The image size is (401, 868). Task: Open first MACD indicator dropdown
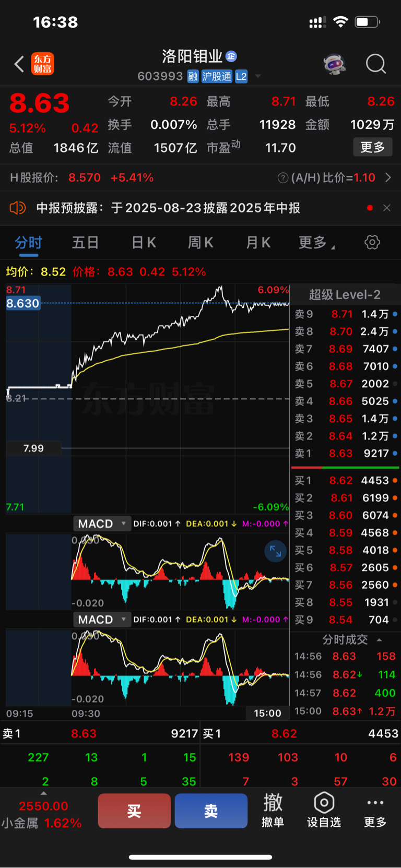(x=102, y=524)
